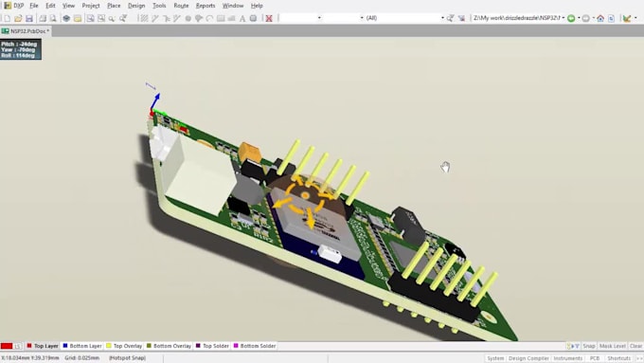Click the Print icon in toolbar
Viewport: 644px width, 363px height.
click(x=43, y=18)
